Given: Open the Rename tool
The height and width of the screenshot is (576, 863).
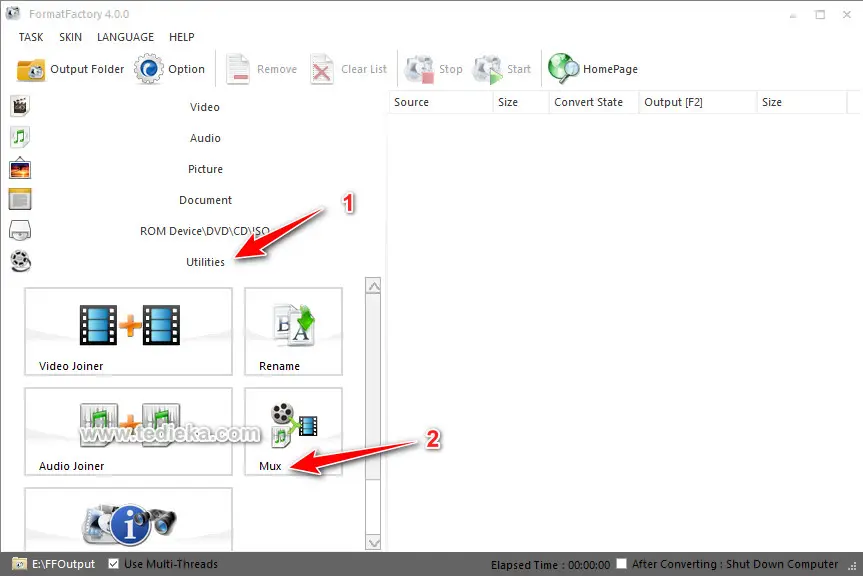Looking at the screenshot, I should pos(293,332).
